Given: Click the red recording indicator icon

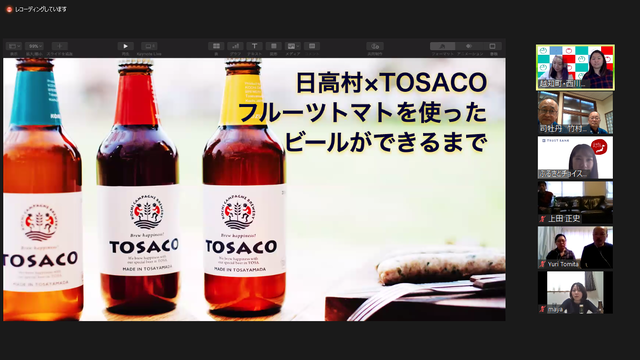Looking at the screenshot, I should [x=9, y=9].
